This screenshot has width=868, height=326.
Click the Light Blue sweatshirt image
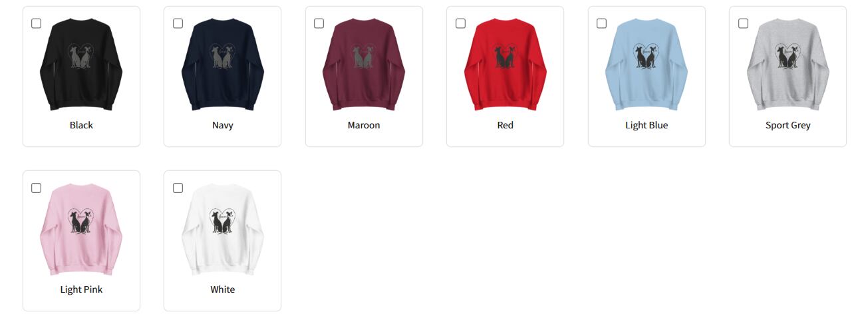point(647,65)
